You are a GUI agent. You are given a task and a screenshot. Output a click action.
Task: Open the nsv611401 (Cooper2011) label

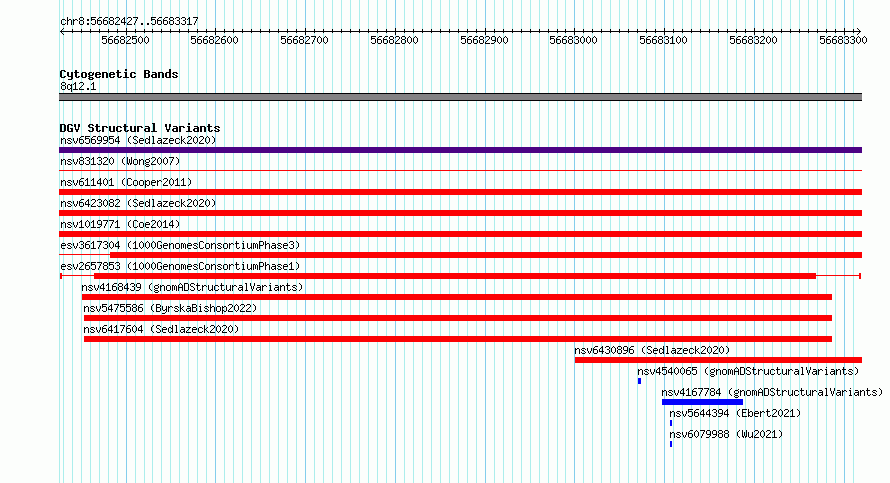[x=126, y=182]
